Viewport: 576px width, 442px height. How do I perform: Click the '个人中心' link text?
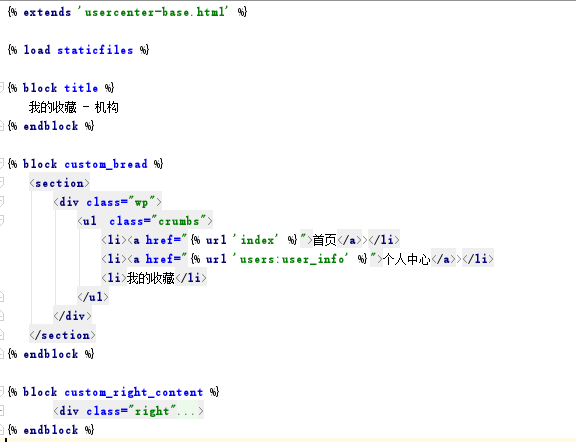point(407,259)
